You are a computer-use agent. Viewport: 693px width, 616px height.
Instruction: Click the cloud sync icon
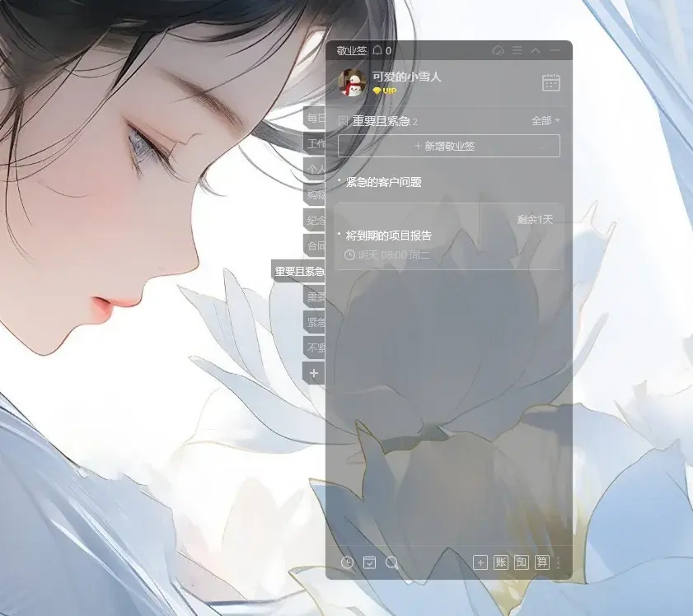click(x=498, y=51)
